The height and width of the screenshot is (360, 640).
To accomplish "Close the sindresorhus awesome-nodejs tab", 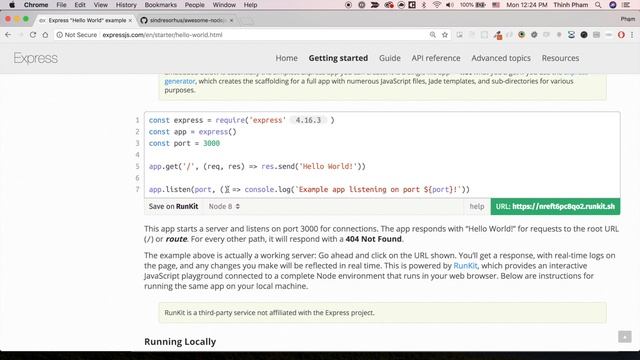I will (x=231, y=20).
